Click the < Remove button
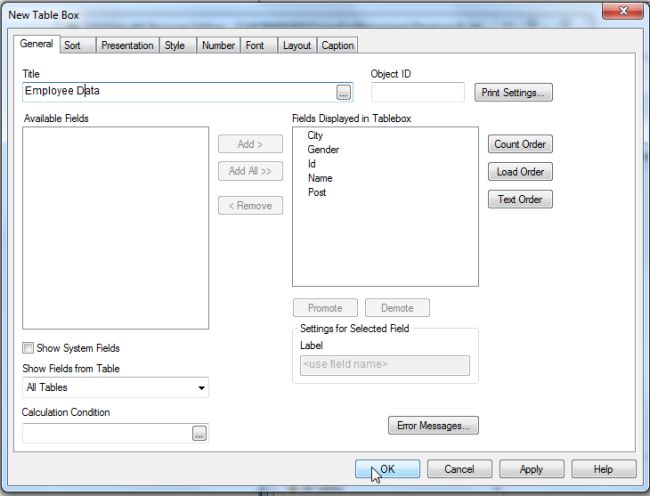650x496 pixels. click(250, 206)
